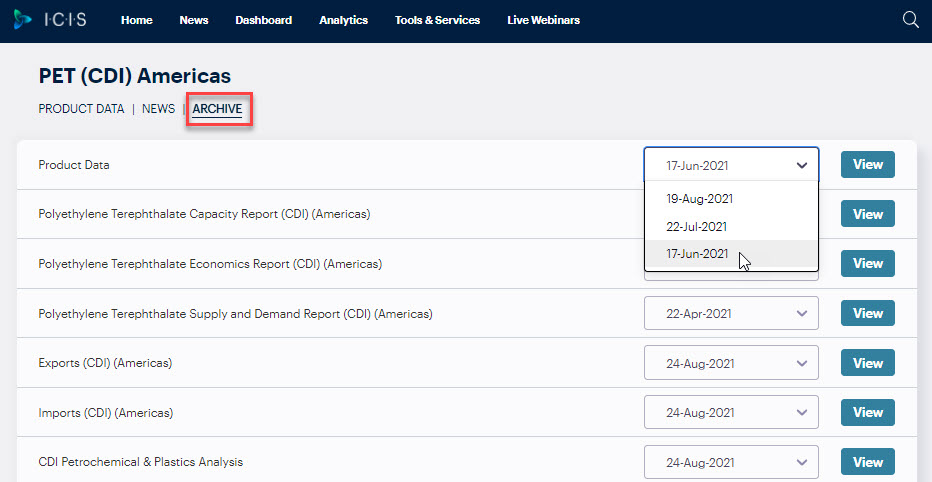Click the "Imports (CDI) (Americas)" label
932x482 pixels.
(x=106, y=412)
